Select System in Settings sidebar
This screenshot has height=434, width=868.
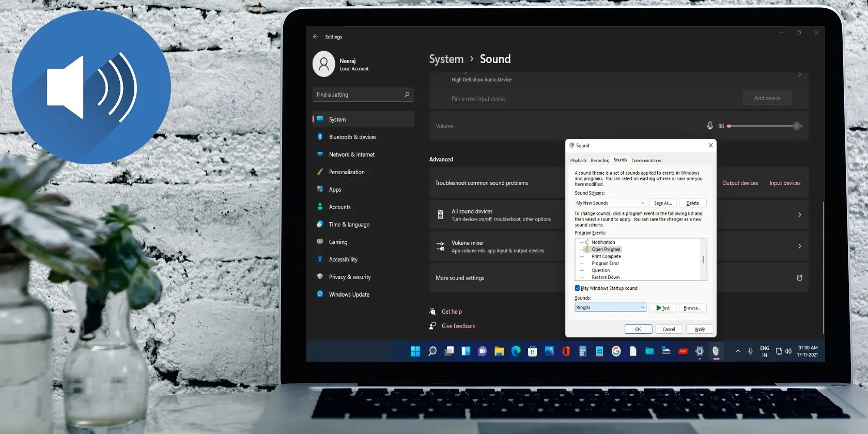tap(363, 119)
